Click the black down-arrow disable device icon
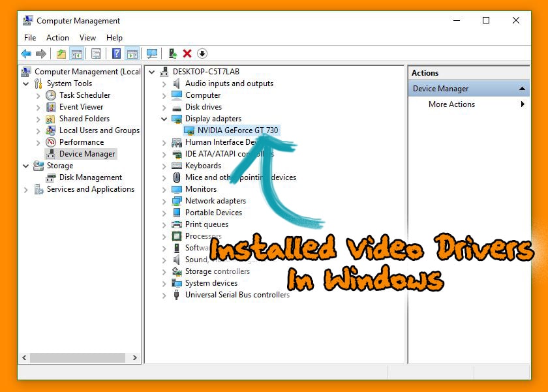 [x=202, y=53]
